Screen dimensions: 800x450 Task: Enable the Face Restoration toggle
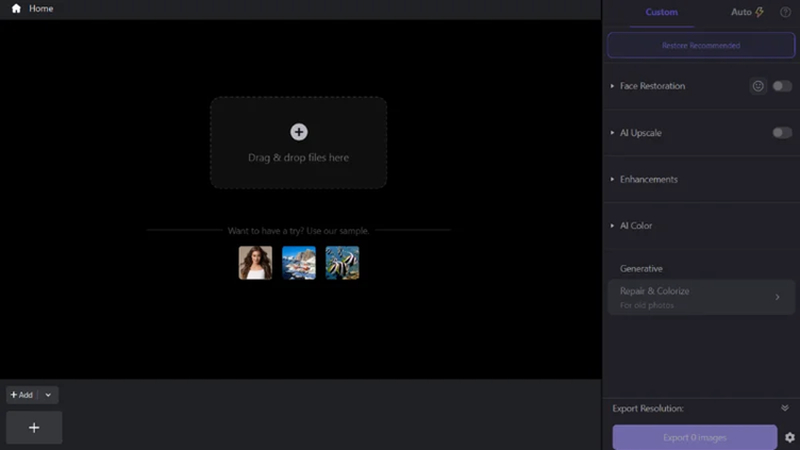[782, 86]
